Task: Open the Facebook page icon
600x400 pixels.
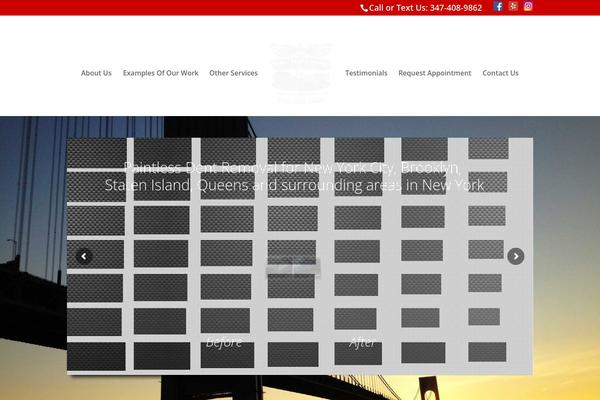Action: point(498,7)
